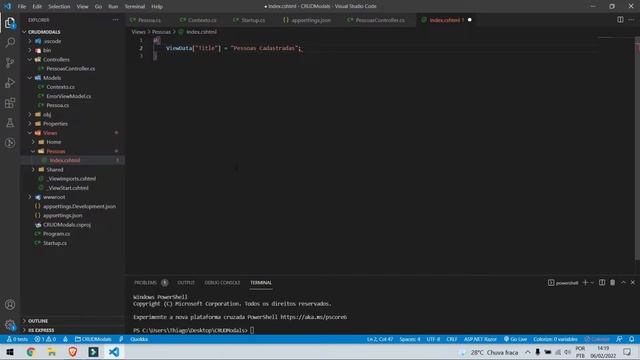Viewport: 640px width, 360px height.
Task: Close the terminal panel
Action: pyautogui.click(x=633, y=282)
